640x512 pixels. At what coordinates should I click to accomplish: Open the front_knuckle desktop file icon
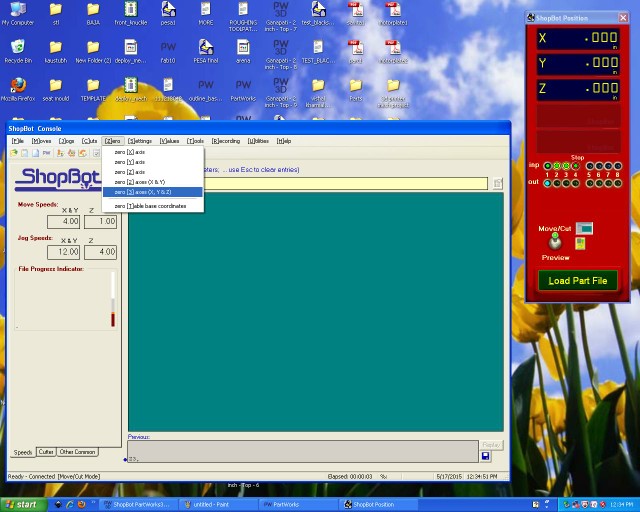[x=131, y=14]
